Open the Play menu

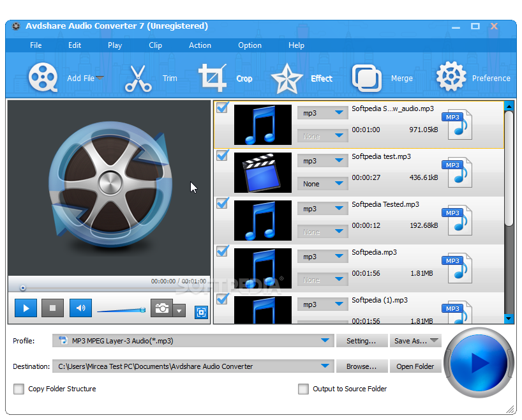(x=115, y=45)
